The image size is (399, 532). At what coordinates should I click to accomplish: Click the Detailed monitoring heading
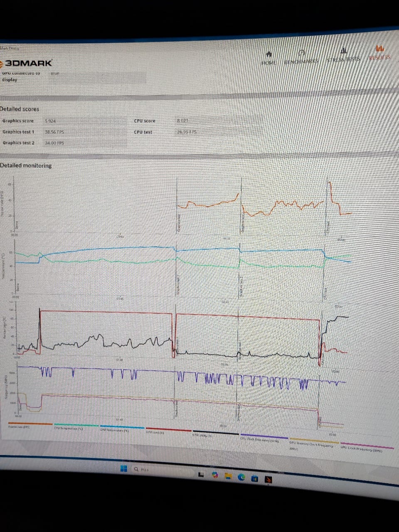point(26,165)
